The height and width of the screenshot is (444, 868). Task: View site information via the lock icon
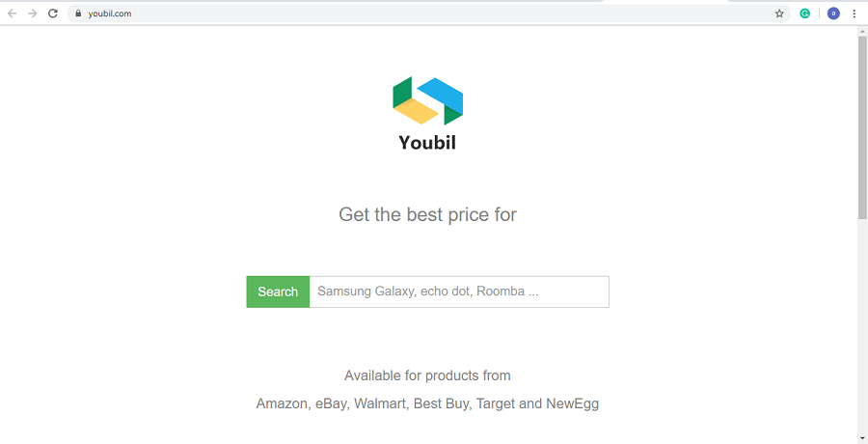coord(78,14)
